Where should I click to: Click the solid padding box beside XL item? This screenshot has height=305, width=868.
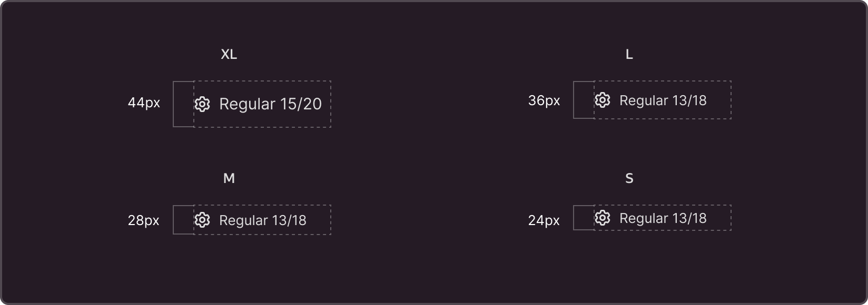coord(183,104)
